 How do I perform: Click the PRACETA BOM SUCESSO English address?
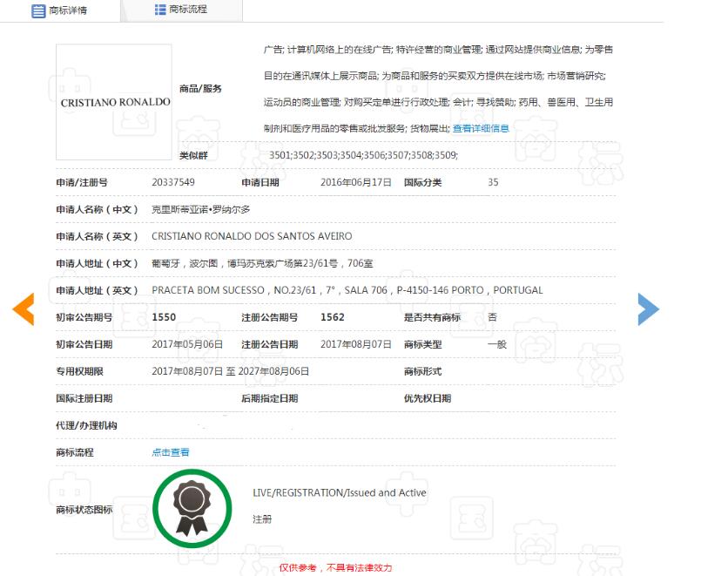[347, 290]
